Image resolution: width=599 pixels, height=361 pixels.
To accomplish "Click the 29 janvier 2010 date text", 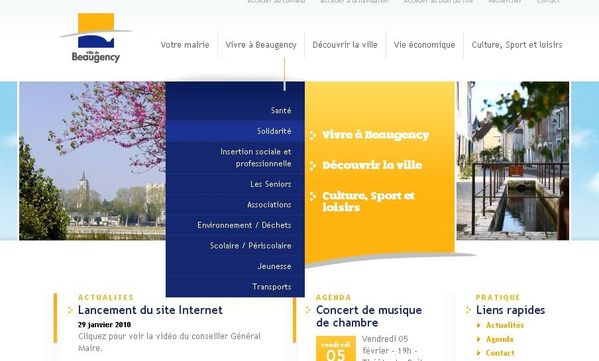I will 104,325.
